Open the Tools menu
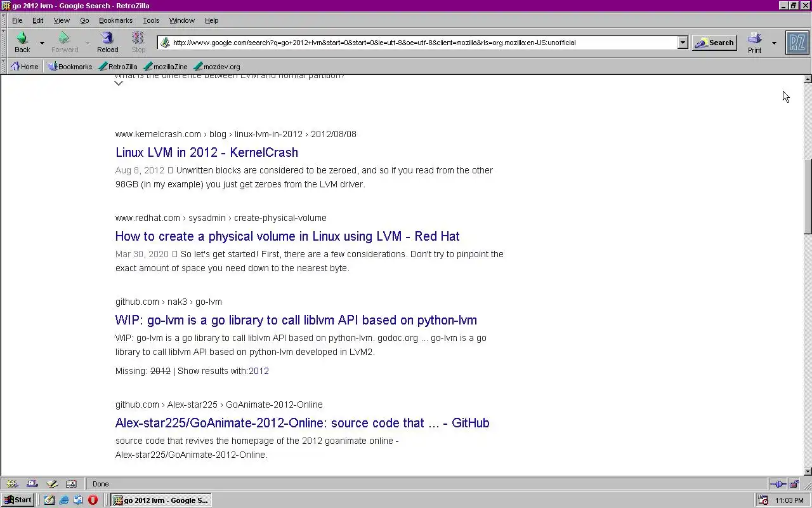The height and width of the screenshot is (508, 812). click(x=151, y=20)
